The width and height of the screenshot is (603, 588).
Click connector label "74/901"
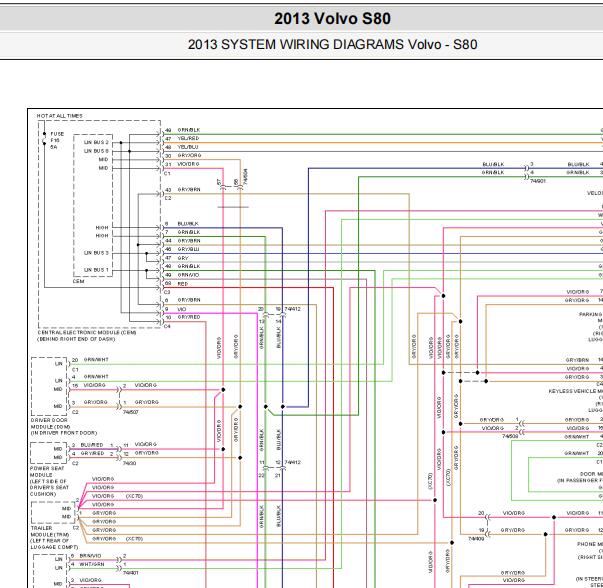(x=538, y=181)
